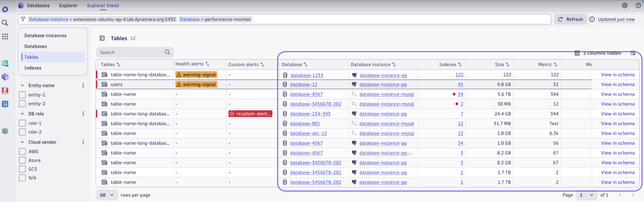The height and width of the screenshot is (202, 644).
Task: Open the page number dropdown
Action: coord(587,195)
